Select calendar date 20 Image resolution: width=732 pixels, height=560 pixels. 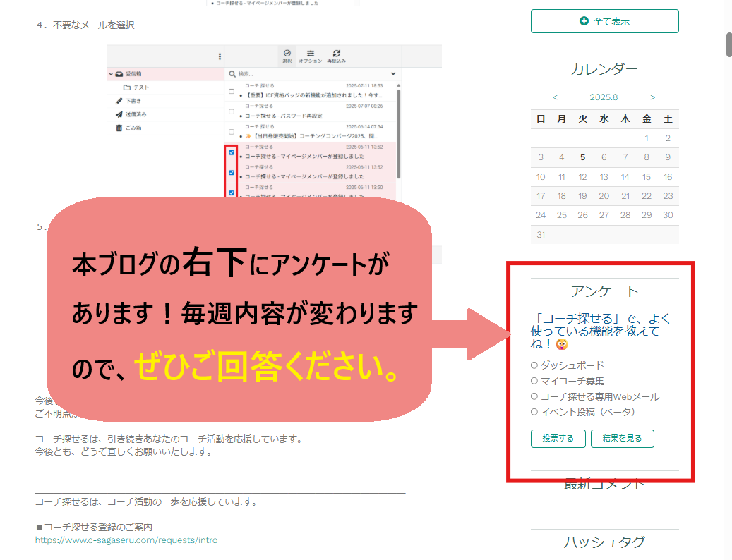click(x=604, y=196)
